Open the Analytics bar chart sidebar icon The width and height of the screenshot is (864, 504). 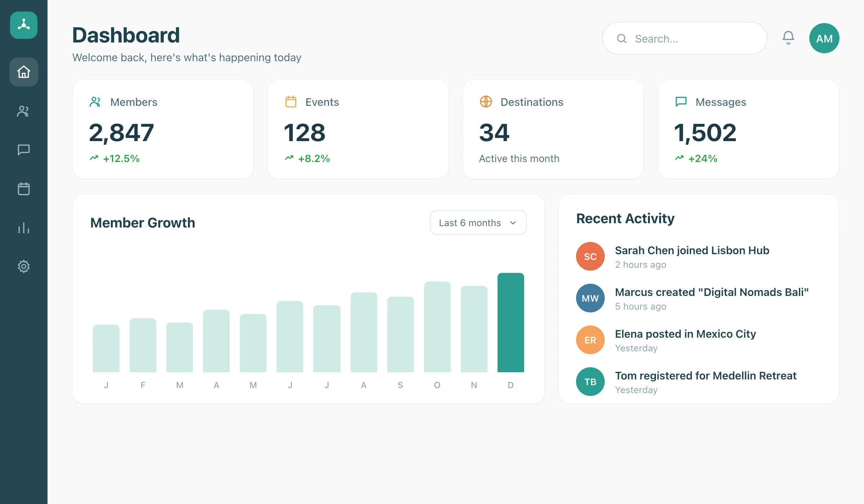[24, 228]
